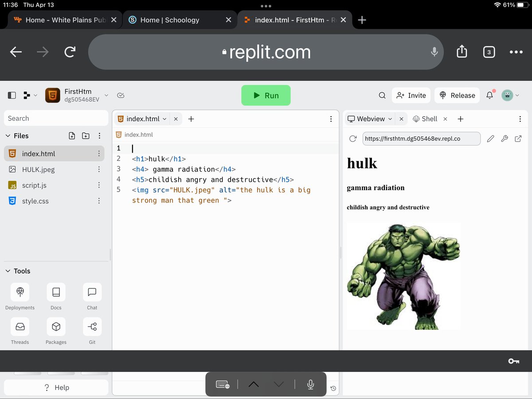Viewport: 532px width, 399px height.
Task: Close the index.html editor tab
Action: [176, 119]
